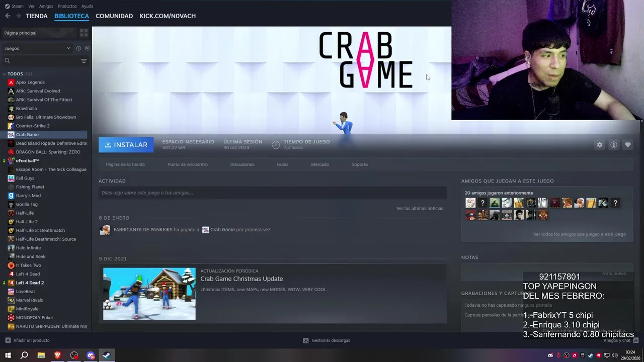Open the Productos menu
Viewport: 644px width, 362px height.
[67, 6]
